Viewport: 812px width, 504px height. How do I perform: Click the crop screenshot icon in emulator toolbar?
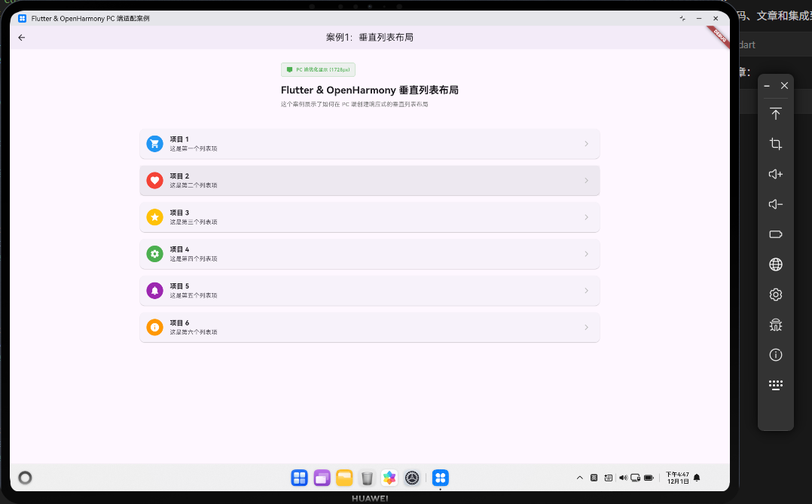(775, 144)
